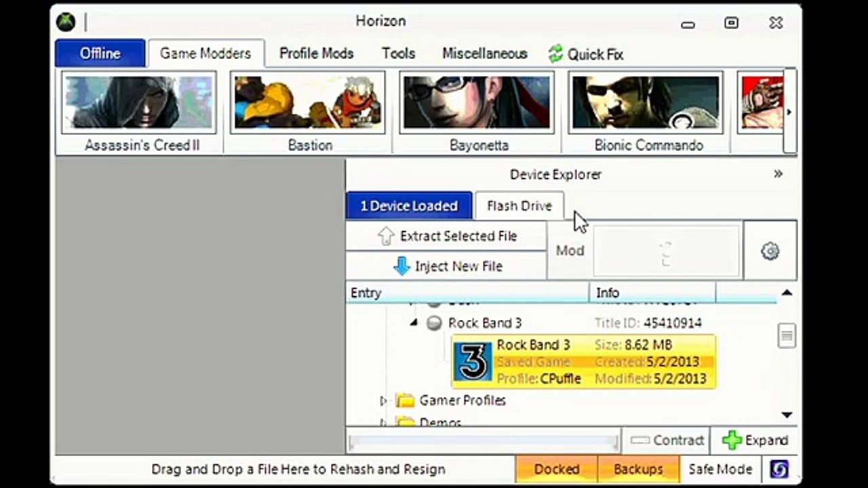Expand the Gamer Profiles folder
Screen dimensions: 868x488
383,401
